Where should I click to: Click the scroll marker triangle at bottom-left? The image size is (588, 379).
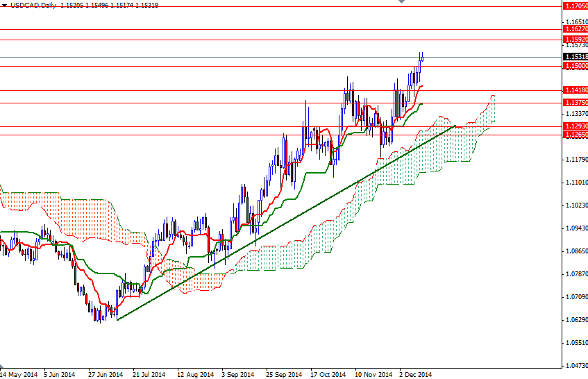[x=1, y=366]
